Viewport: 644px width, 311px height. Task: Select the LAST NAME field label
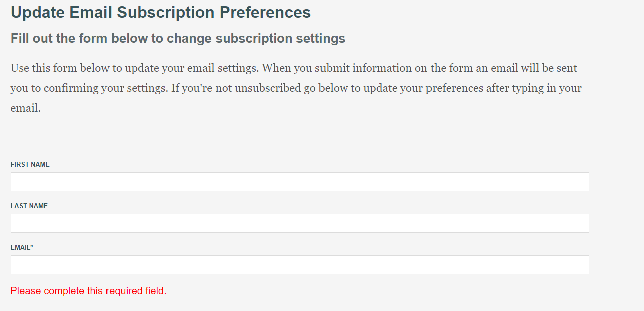[29, 206]
